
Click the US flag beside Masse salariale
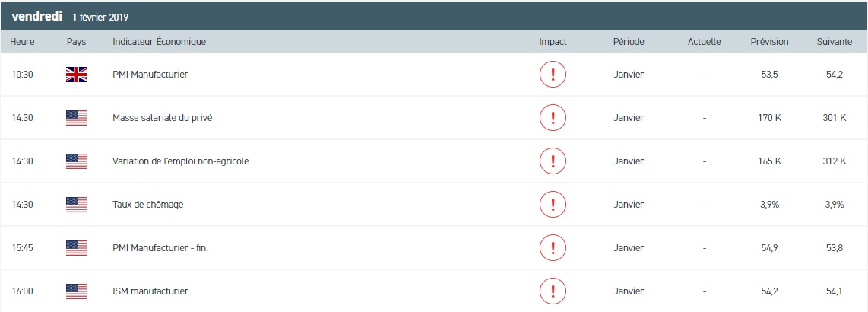click(x=76, y=118)
